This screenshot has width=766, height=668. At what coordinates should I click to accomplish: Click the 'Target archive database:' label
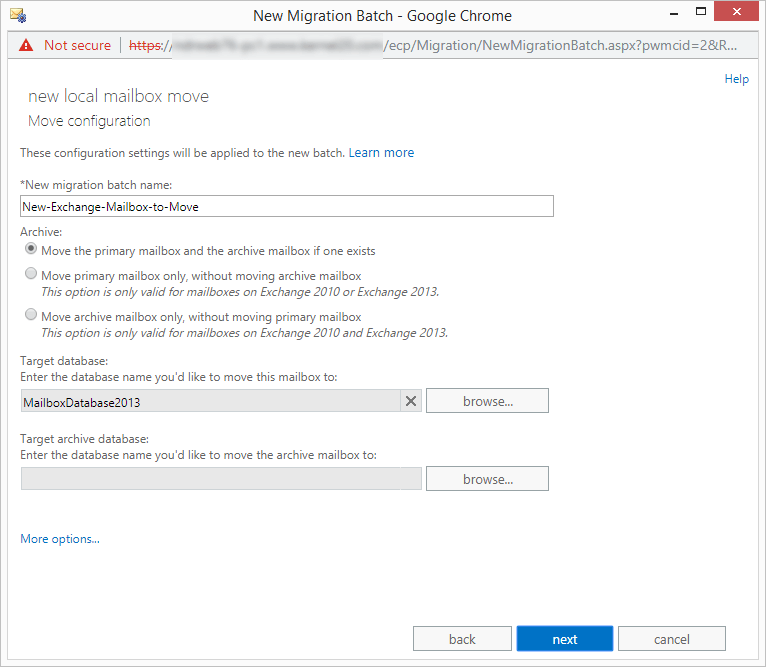tap(85, 439)
